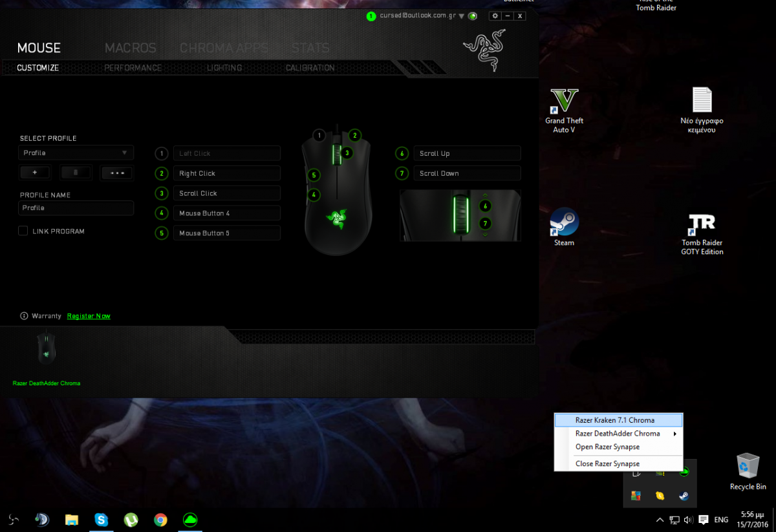Open more profile options ellipsis button

coord(117,173)
